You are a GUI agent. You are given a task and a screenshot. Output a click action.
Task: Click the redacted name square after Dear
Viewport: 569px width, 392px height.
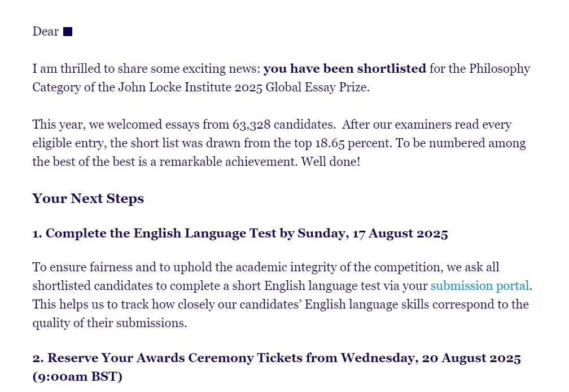(x=68, y=32)
